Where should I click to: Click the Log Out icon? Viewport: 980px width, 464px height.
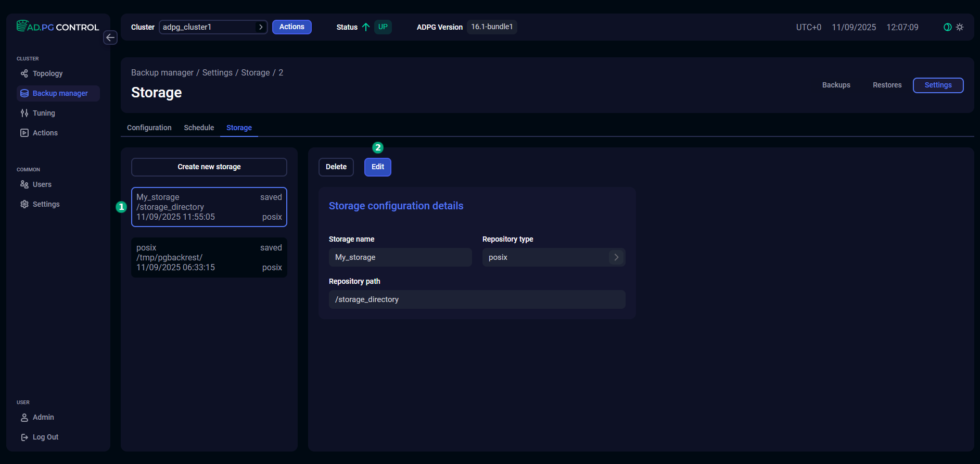tap(24, 437)
